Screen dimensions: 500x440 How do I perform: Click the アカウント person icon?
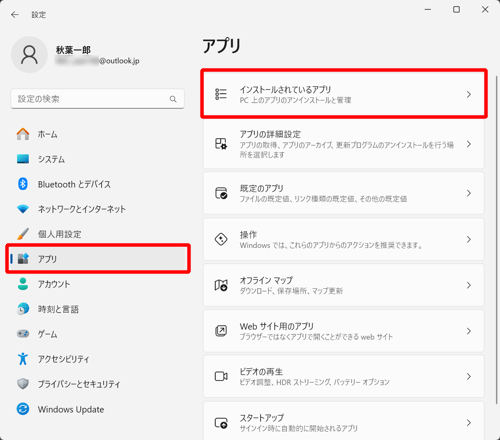pos(23,284)
